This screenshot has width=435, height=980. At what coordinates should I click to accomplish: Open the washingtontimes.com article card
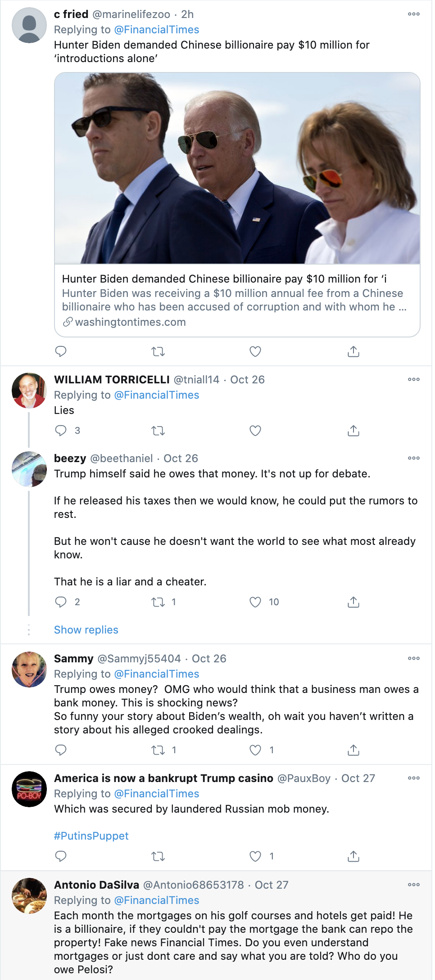(x=237, y=300)
